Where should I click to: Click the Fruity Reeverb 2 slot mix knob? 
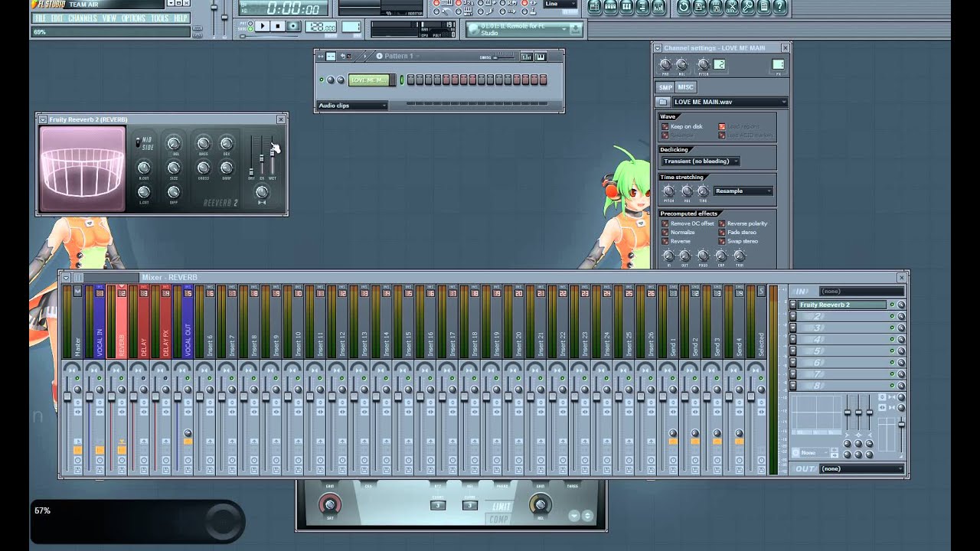pos(901,305)
